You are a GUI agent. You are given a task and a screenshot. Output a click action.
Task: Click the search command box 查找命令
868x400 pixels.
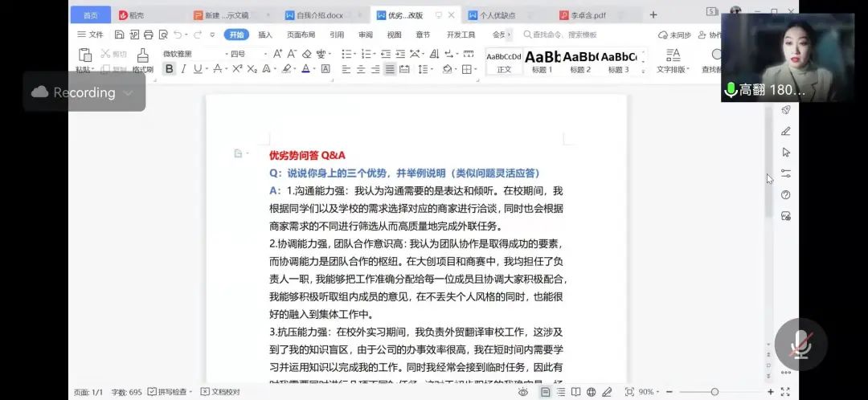tap(563, 35)
